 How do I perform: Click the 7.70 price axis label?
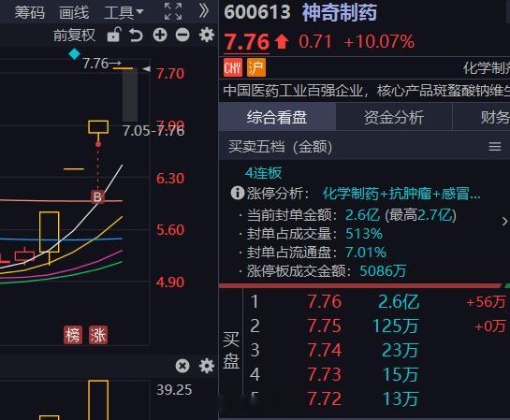point(170,74)
